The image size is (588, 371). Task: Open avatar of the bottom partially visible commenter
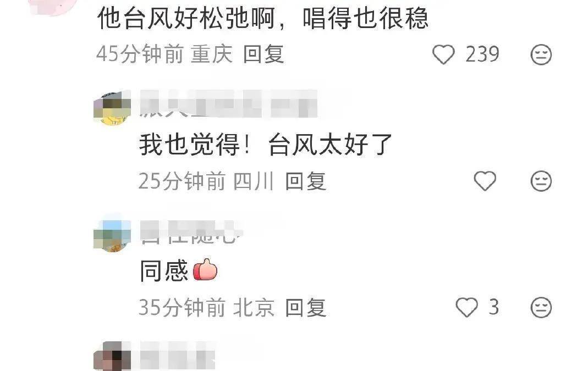112,356
